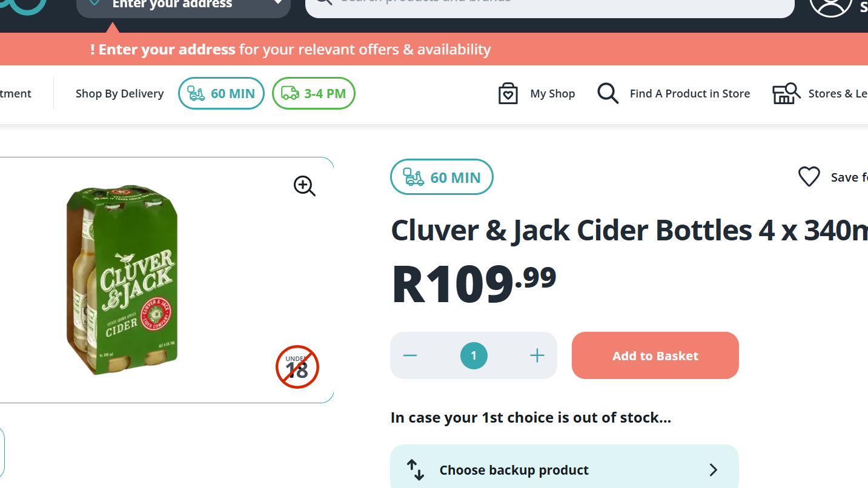Toggle the 3-4 PM delivery filter
Viewport: 868px width, 488px height.
tap(313, 93)
